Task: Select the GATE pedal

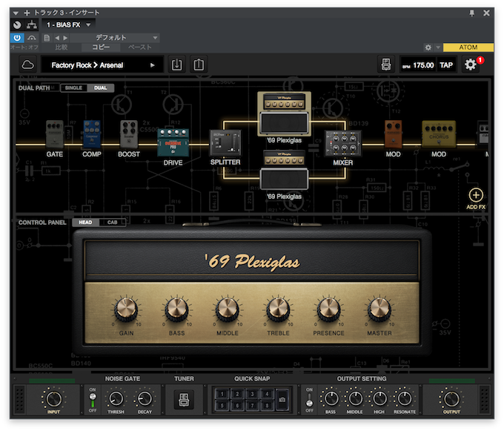Action: click(55, 134)
